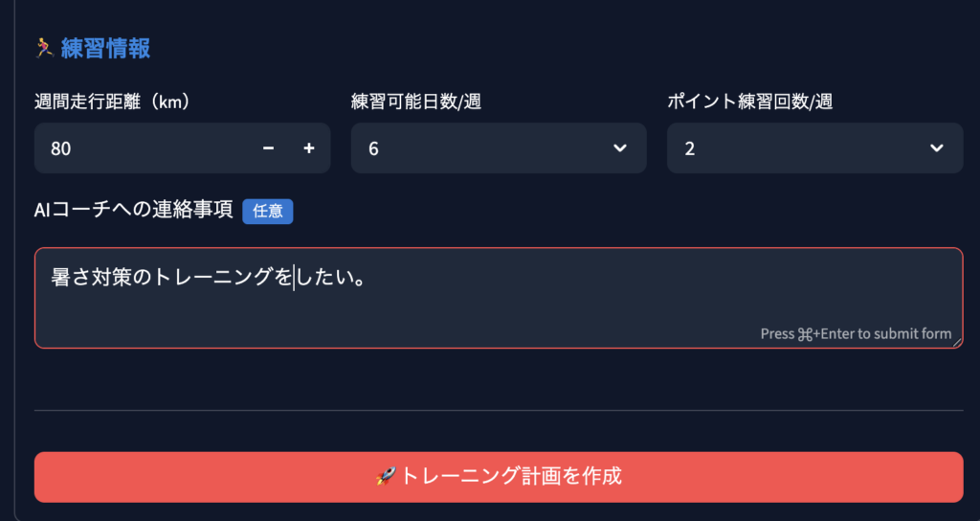Screen dimensions: 980x521
Task: Click the chevron arrow on 練習可能日数 selector
Action: 620,148
